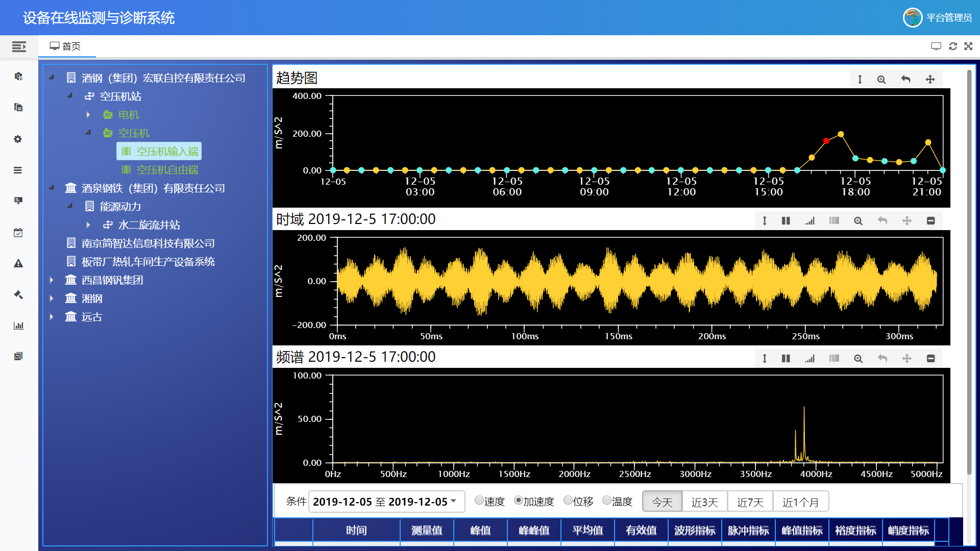The image size is (980, 551).
Task: Click the red data point on trend chart
Action: coord(826,141)
